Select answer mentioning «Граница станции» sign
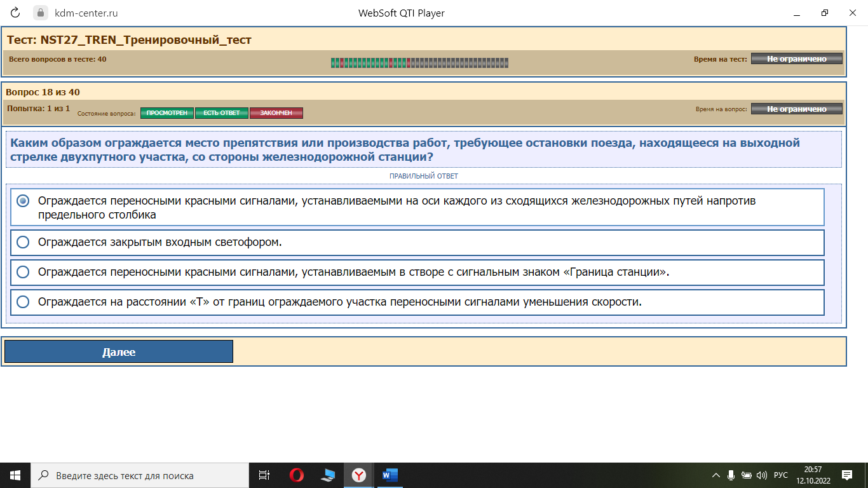Image resolution: width=868 pixels, height=488 pixels. [417, 272]
